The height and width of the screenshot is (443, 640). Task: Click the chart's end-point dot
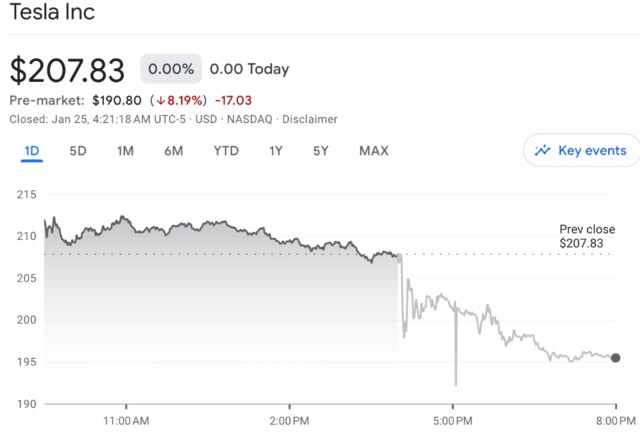coord(615,357)
